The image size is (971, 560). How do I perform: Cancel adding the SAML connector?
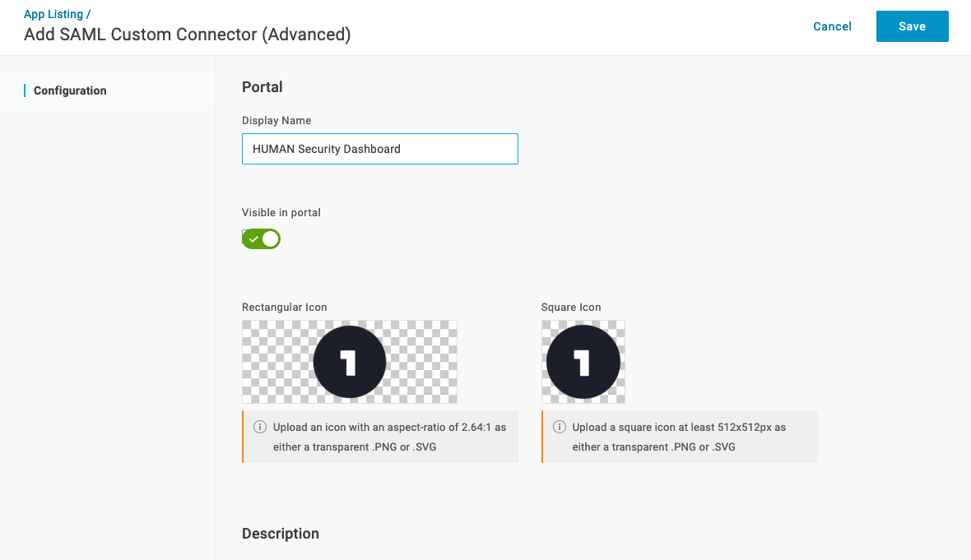click(x=832, y=26)
